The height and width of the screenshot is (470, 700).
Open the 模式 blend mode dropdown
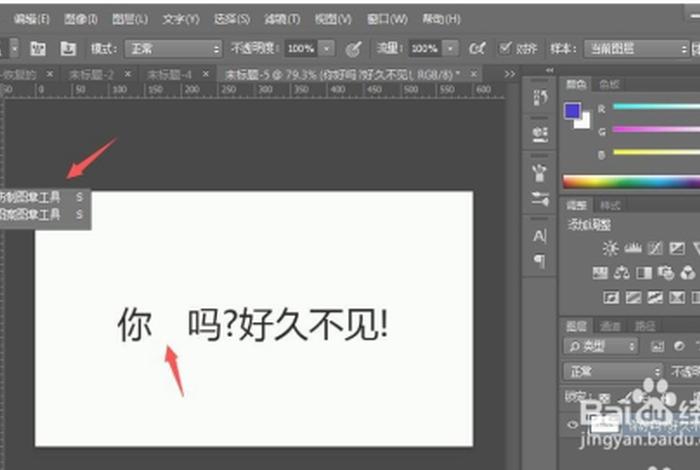pyautogui.click(x=173, y=49)
